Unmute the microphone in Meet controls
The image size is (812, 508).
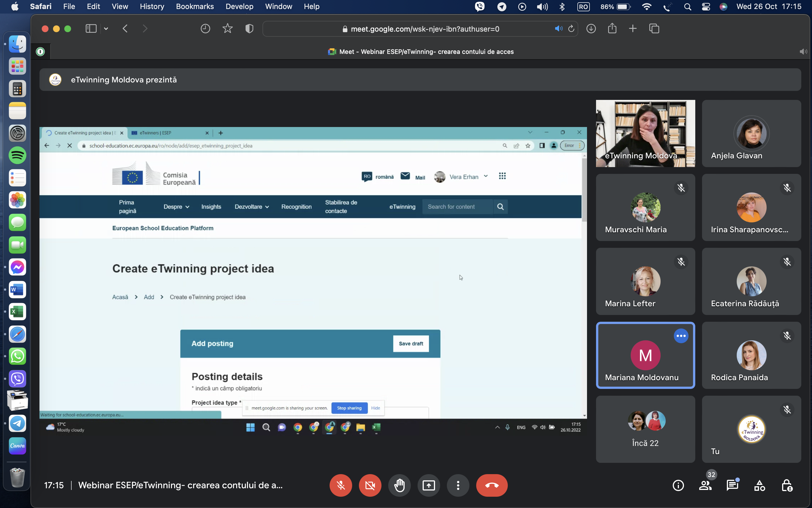(x=341, y=485)
